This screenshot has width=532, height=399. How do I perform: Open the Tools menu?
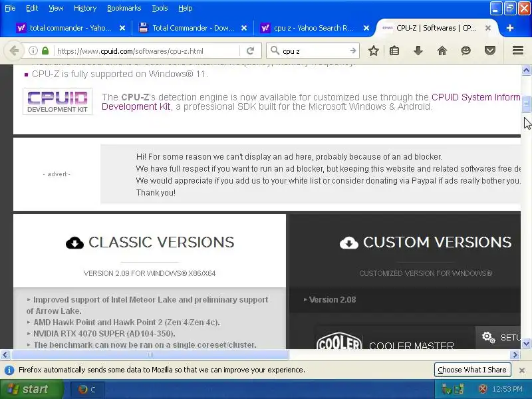[x=160, y=8]
